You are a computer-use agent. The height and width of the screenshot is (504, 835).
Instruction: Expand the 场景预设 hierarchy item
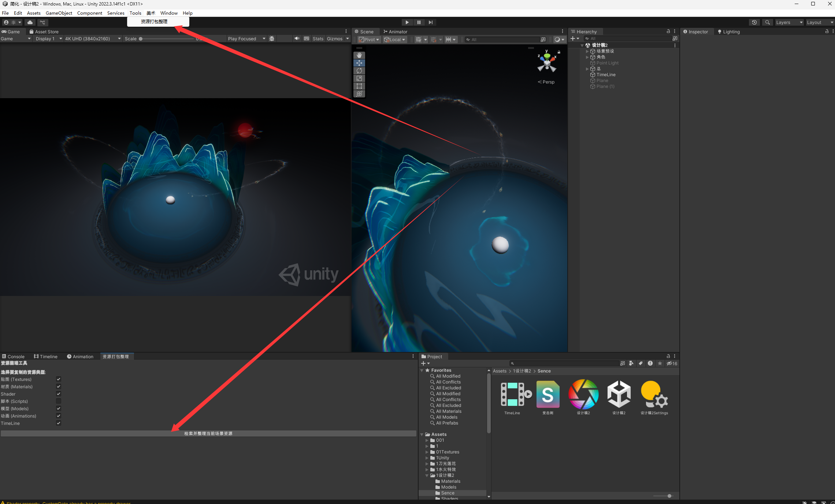(x=587, y=51)
